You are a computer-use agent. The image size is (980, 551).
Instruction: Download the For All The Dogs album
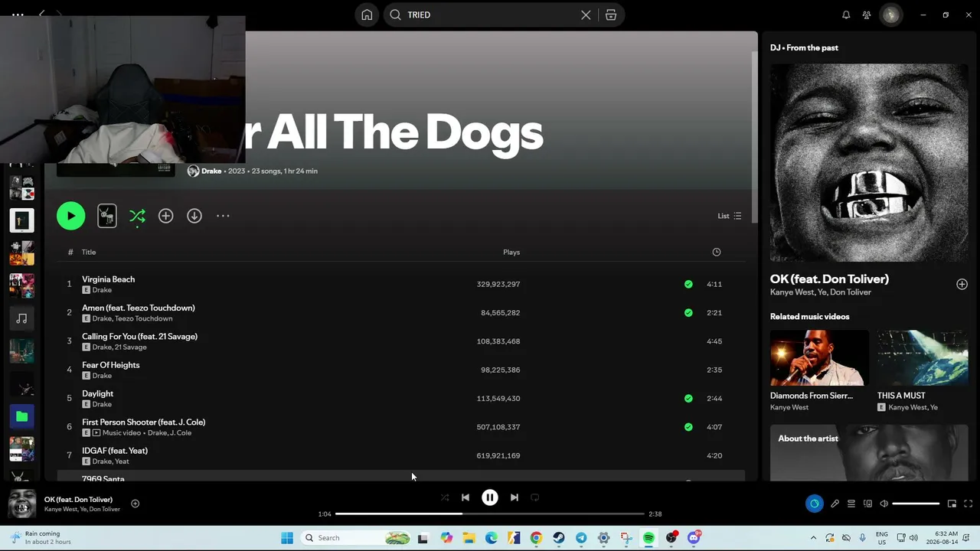[x=194, y=216]
